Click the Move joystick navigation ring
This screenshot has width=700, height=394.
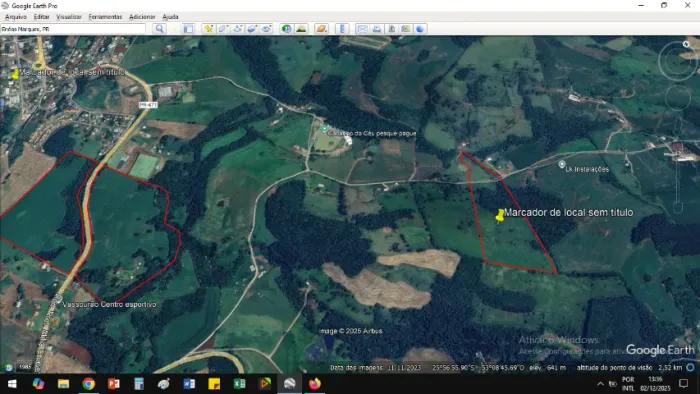[678, 97]
